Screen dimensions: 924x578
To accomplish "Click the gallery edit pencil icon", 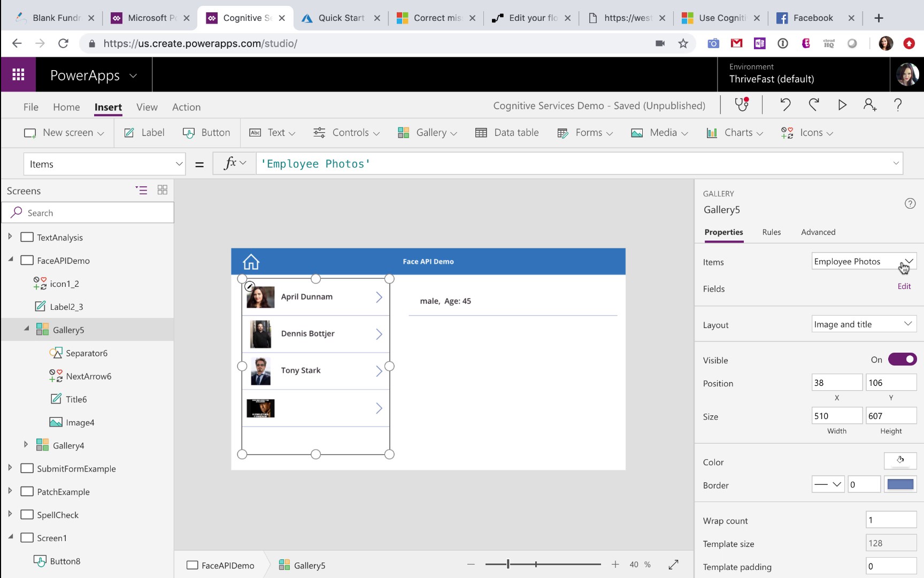I will pos(250,286).
